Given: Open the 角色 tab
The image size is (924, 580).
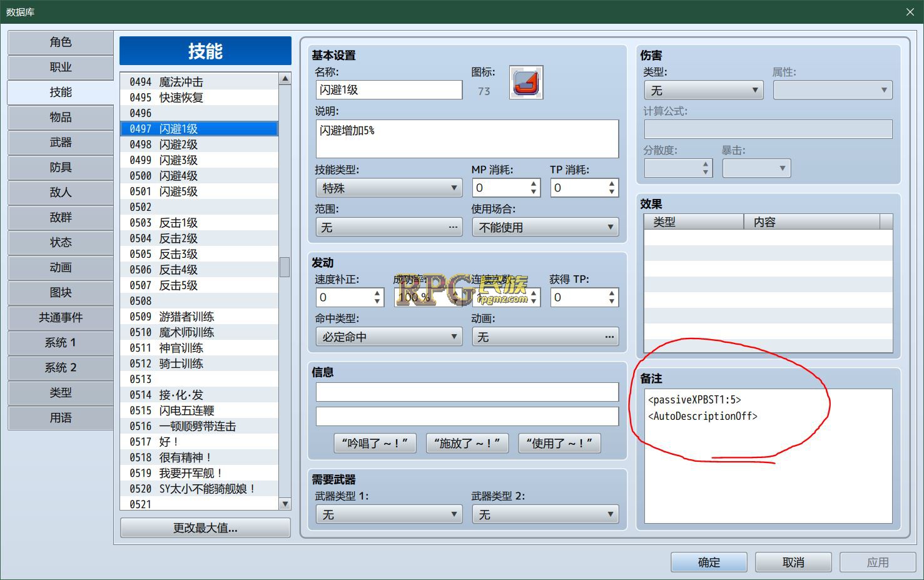Looking at the screenshot, I should pos(61,42).
